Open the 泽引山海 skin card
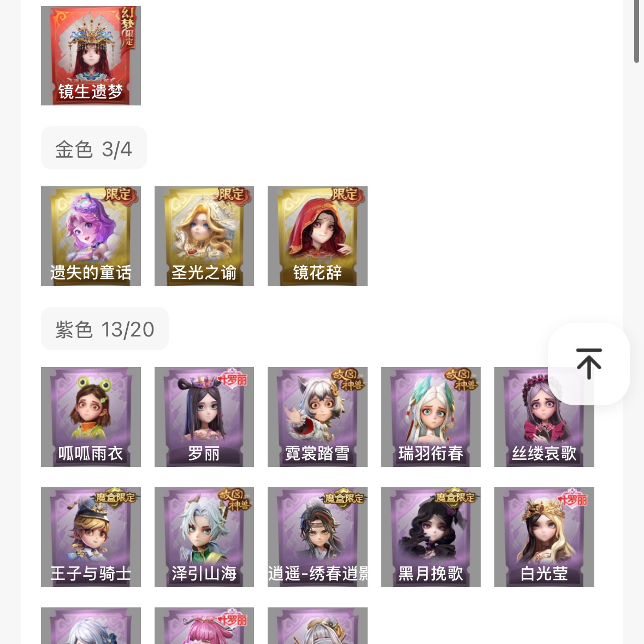 click(x=204, y=537)
